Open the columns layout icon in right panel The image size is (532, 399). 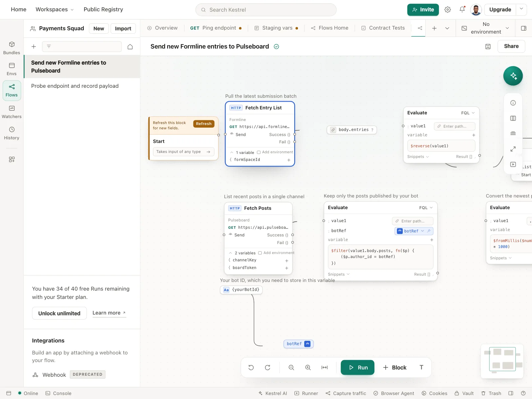coord(513,118)
